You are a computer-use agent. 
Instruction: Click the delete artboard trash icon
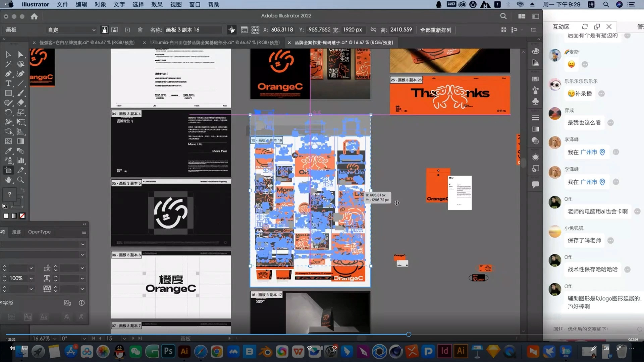click(140, 30)
